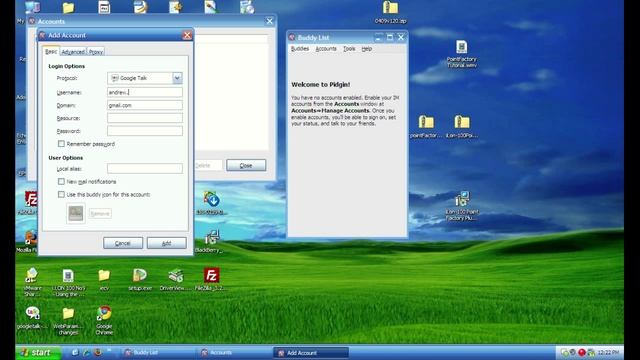
Task: Focus the Resource text field
Action: coord(144,118)
